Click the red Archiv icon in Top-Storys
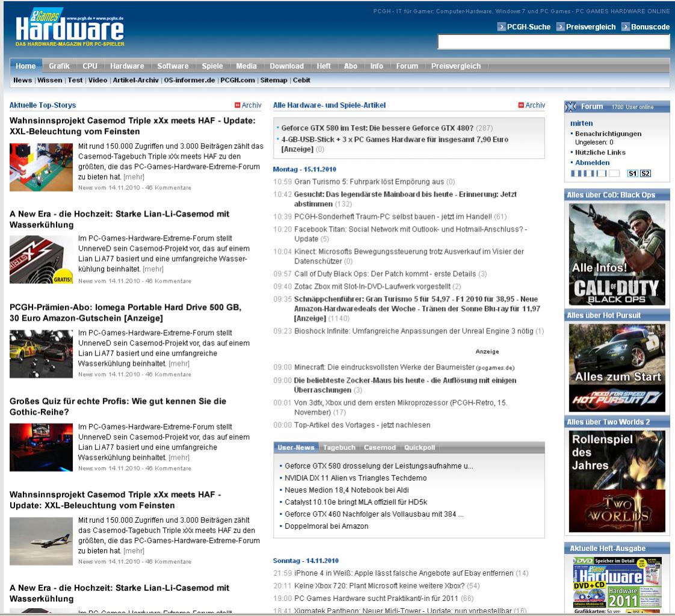Viewport: 675px width, 616px height. pyautogui.click(x=237, y=105)
